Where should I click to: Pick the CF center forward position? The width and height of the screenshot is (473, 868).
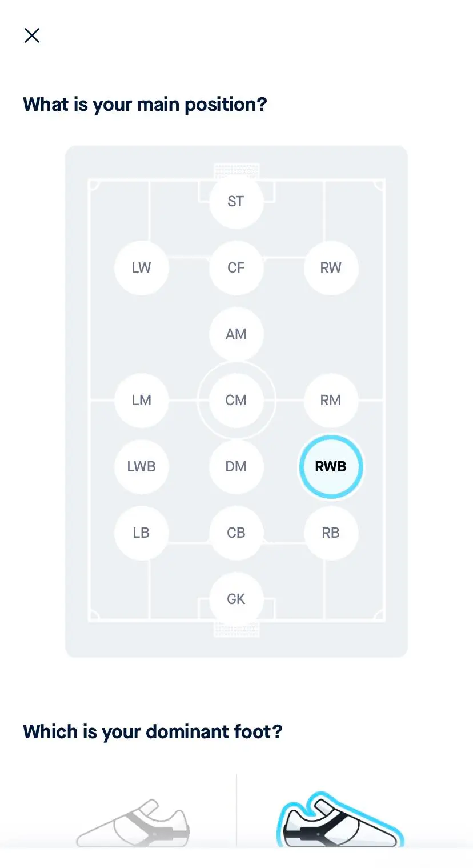[236, 267]
